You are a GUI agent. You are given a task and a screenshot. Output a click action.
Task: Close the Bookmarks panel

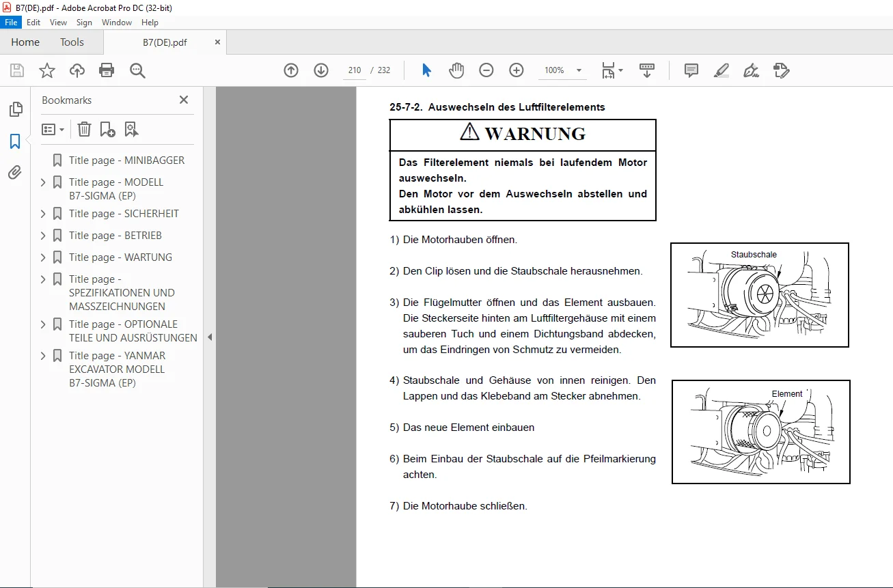(x=184, y=100)
